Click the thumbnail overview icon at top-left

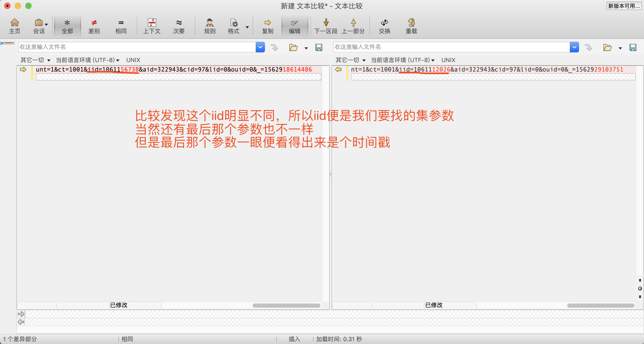pyautogui.click(x=7, y=43)
